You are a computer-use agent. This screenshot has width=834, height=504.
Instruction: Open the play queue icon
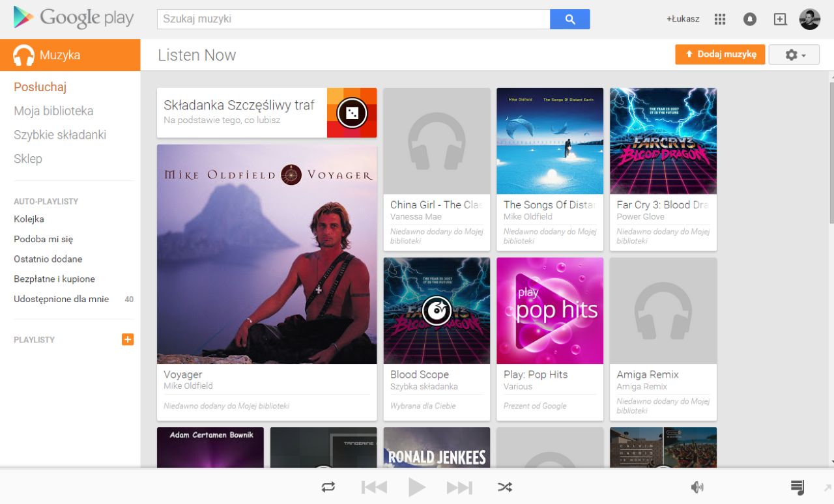tap(797, 487)
